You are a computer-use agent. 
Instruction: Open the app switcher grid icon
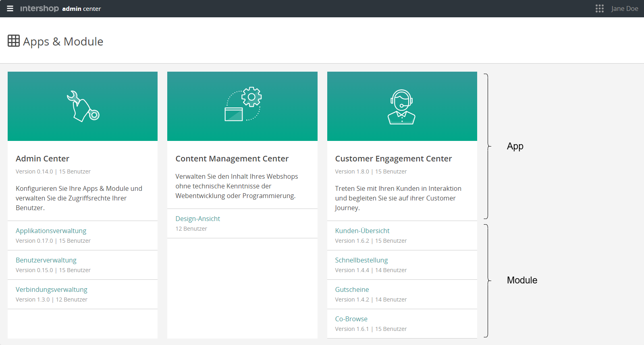[x=599, y=8]
